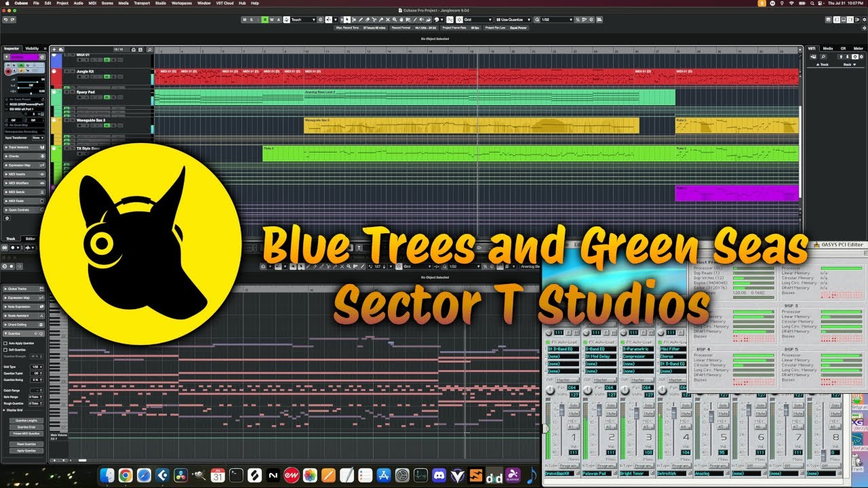Select the Mute X tool
The height and width of the screenshot is (488, 868).
[x=388, y=20]
